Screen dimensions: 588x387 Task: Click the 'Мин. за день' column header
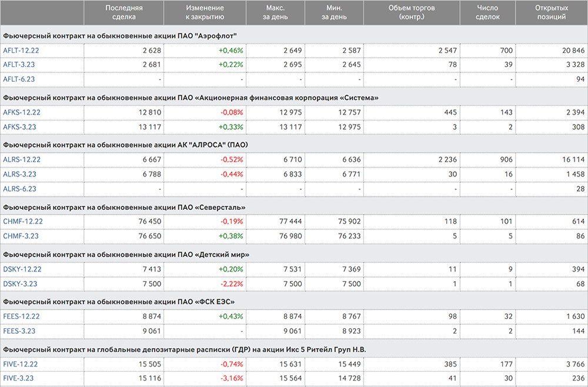334,12
